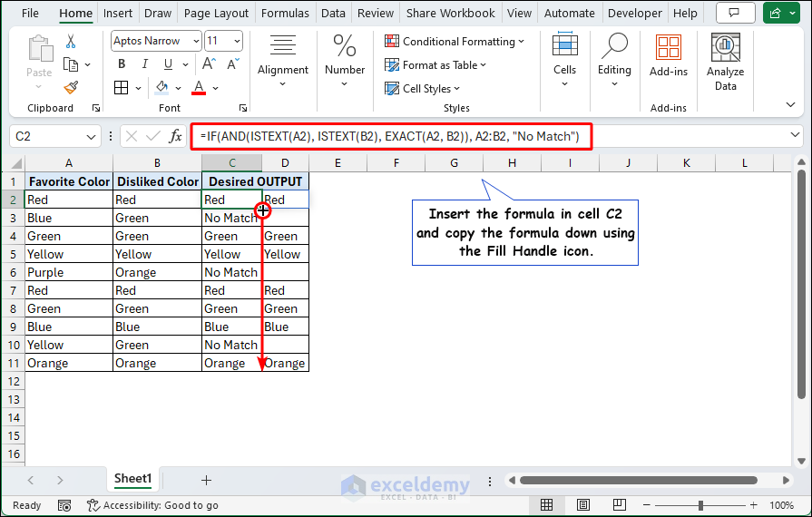Decrease font size with small A icon
Image resolution: width=812 pixels, height=517 pixels.
click(233, 64)
